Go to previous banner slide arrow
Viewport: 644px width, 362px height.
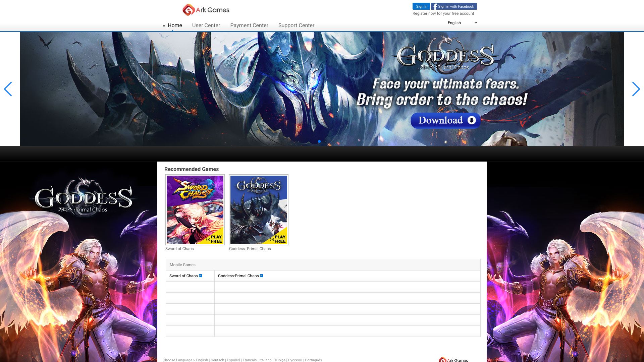click(8, 89)
